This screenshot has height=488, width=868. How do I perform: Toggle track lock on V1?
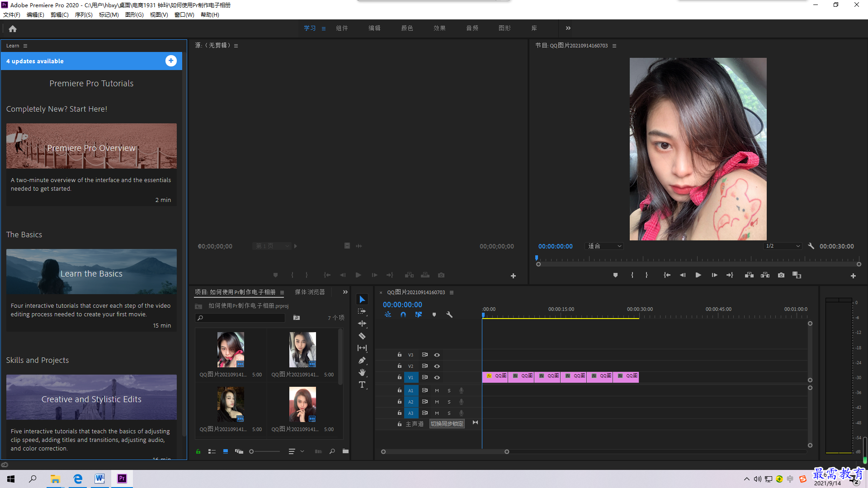399,377
